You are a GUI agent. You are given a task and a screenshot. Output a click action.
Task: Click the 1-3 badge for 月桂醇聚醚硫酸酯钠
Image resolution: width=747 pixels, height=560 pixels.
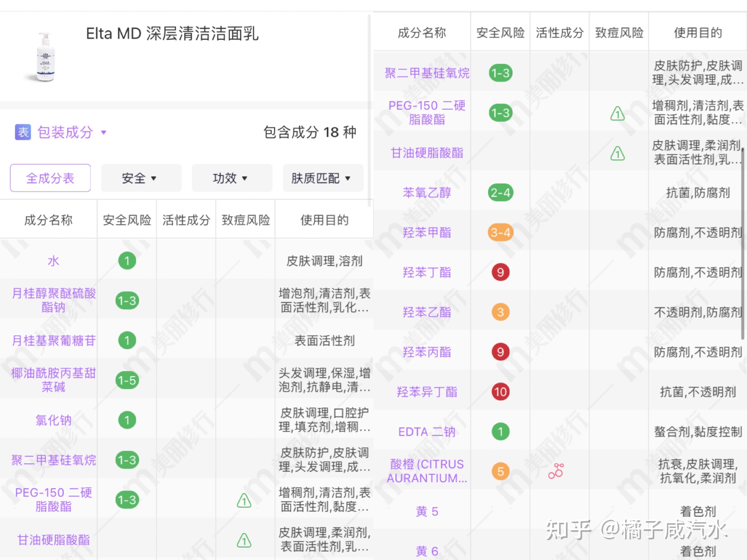tap(127, 300)
